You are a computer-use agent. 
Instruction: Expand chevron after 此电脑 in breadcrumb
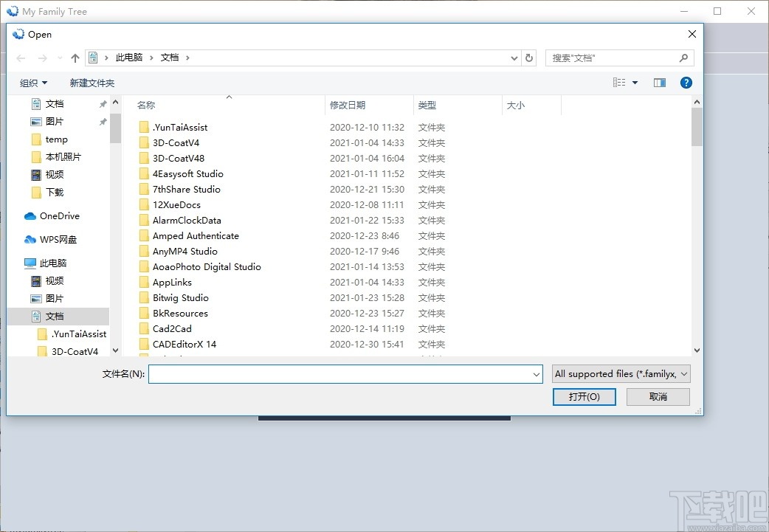tap(151, 58)
